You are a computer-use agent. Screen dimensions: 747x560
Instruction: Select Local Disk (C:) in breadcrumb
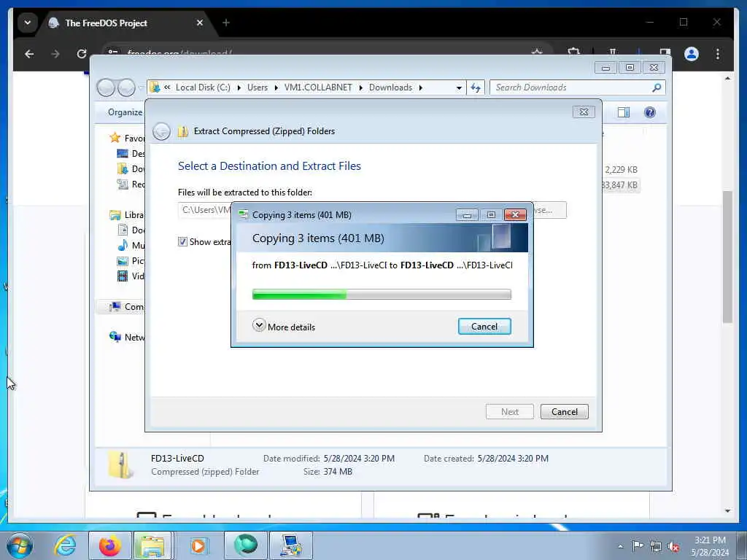(x=203, y=87)
